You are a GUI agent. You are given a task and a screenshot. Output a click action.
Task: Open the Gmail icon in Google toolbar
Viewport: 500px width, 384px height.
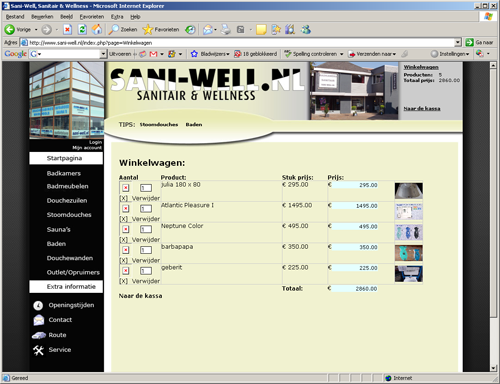click(x=153, y=54)
